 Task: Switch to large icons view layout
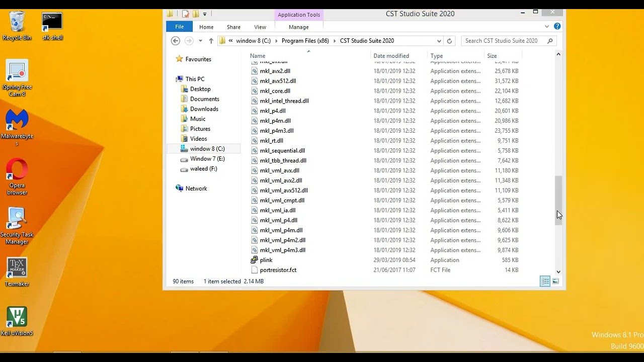pyautogui.click(x=555, y=282)
